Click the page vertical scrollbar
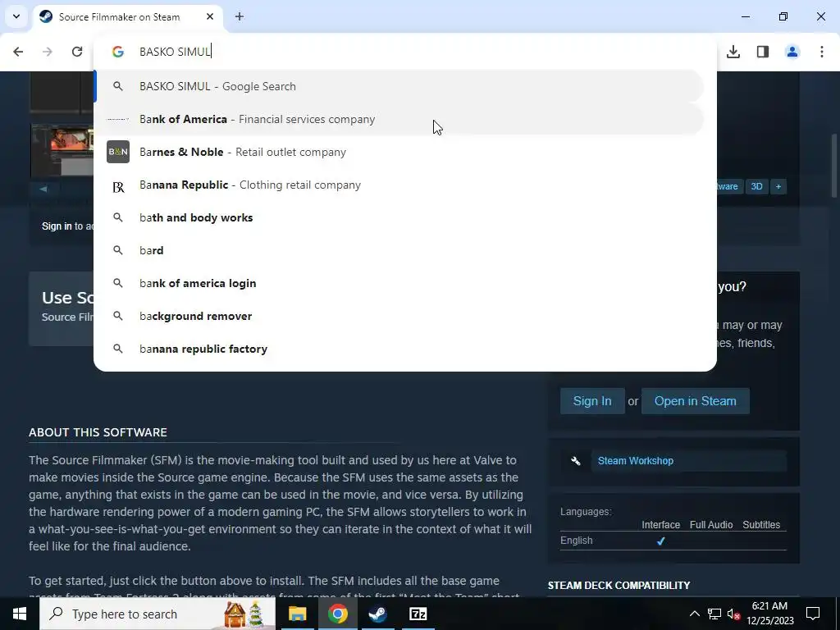 [x=833, y=165]
